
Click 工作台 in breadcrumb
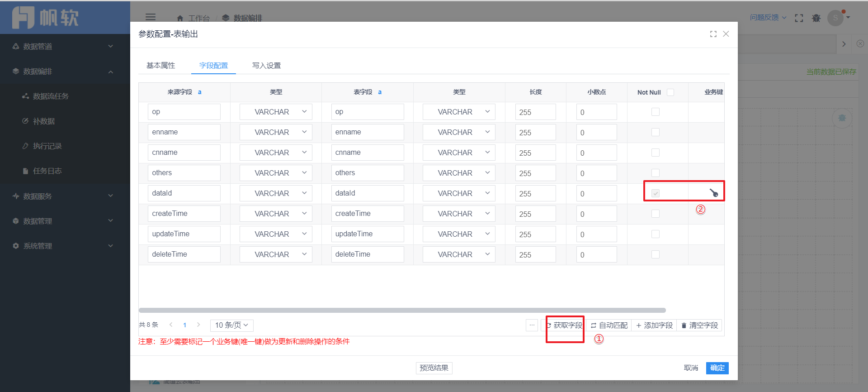point(199,18)
